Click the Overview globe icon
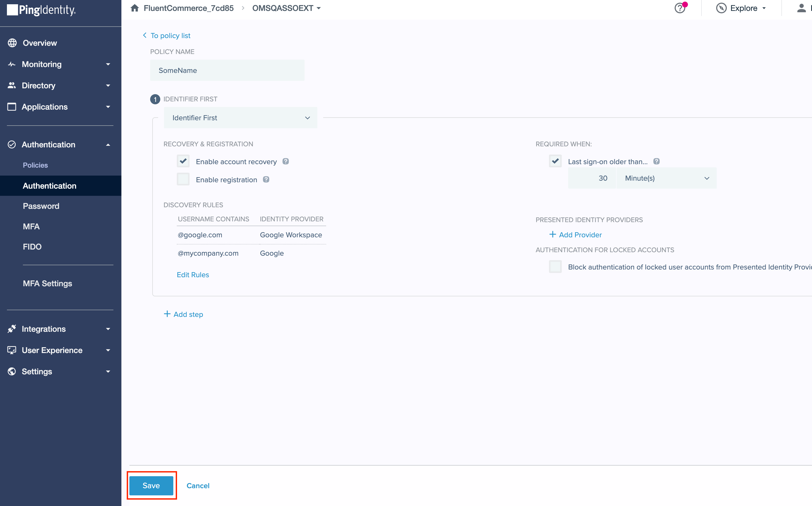This screenshot has height=506, width=812. pyautogui.click(x=13, y=43)
